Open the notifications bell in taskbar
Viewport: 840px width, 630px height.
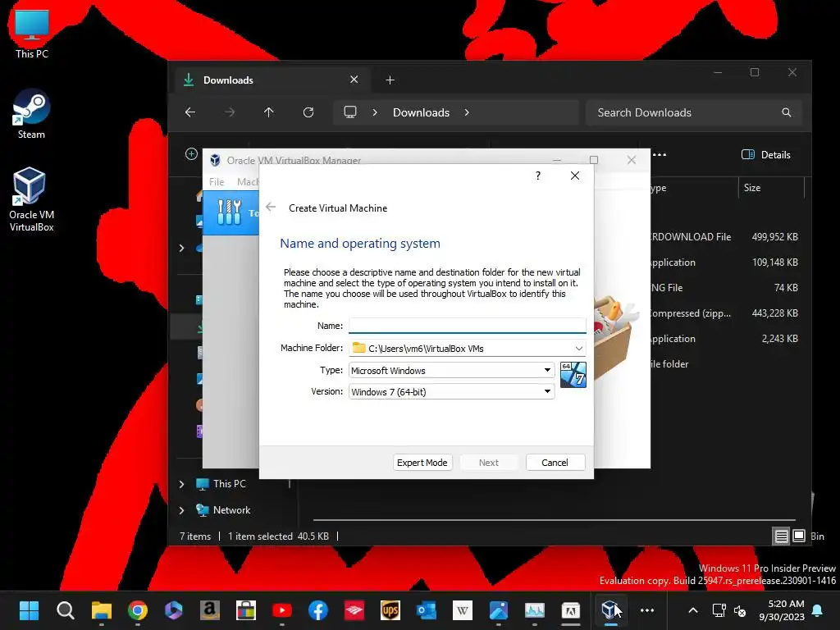pyautogui.click(x=818, y=610)
